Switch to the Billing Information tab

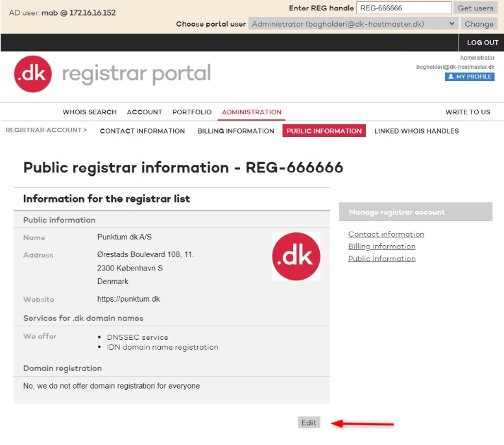[x=235, y=131]
